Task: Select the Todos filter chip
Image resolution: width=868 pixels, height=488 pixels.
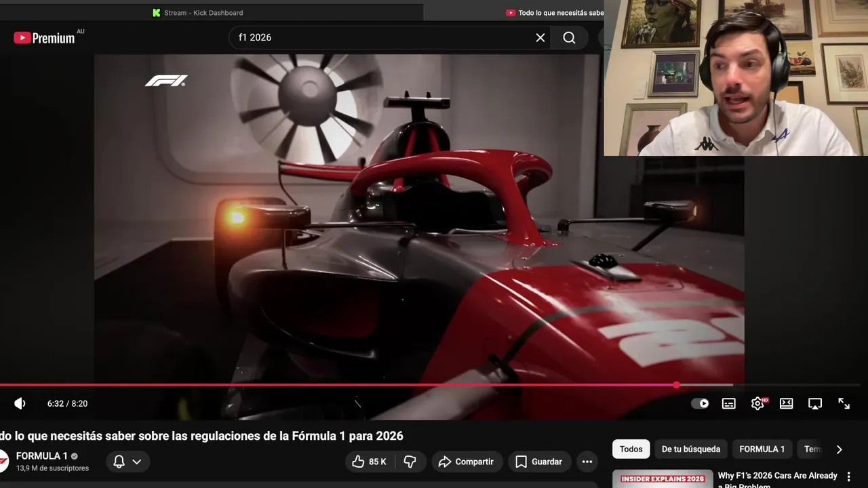Action: tap(631, 449)
